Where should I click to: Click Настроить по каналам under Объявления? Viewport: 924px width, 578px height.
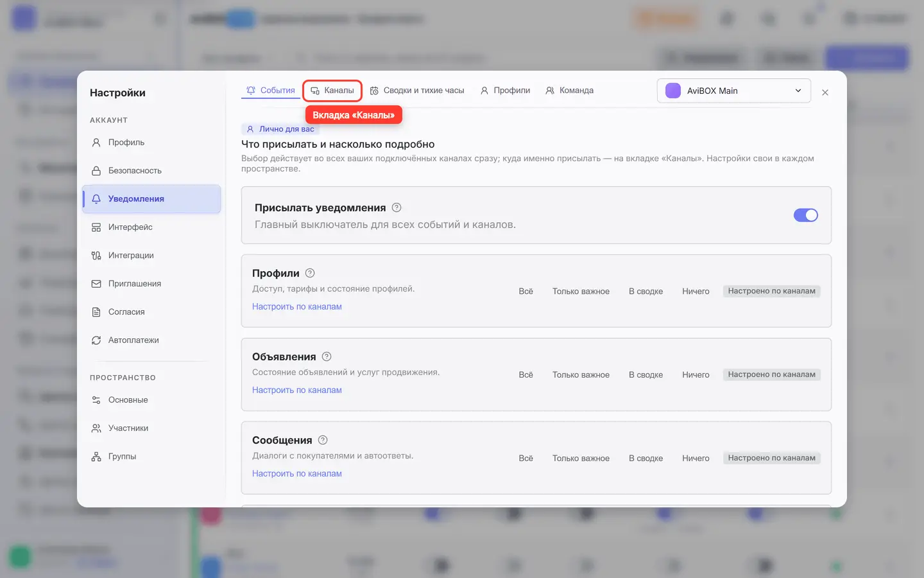pos(297,390)
